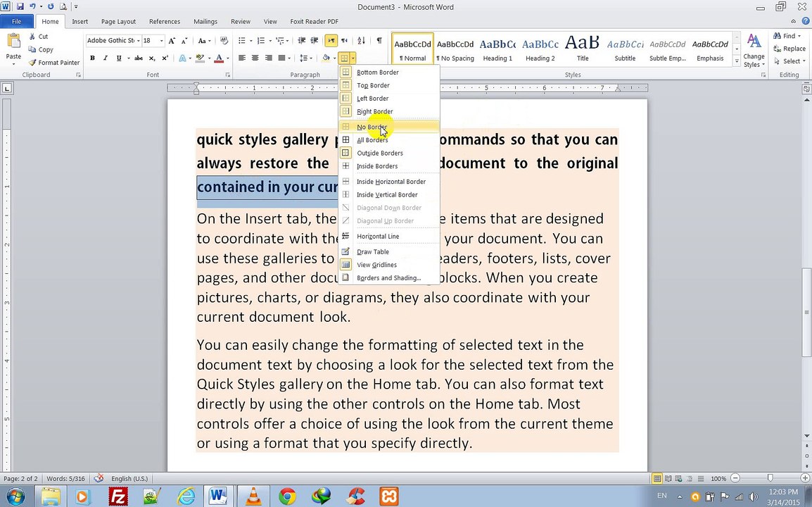Click English (U.S.) language indicator
This screenshot has width=812, height=507.
coord(129,479)
